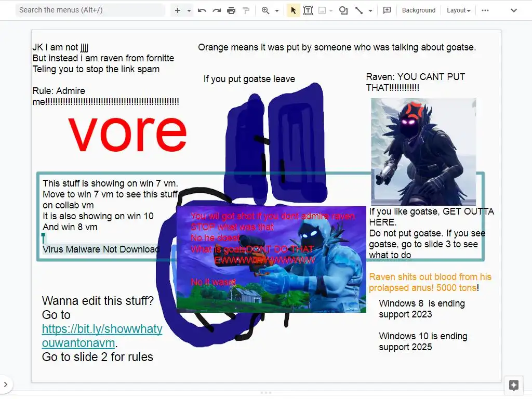Screen dimensions: 532x399
Task: Open the Layout dropdown
Action: click(x=458, y=10)
